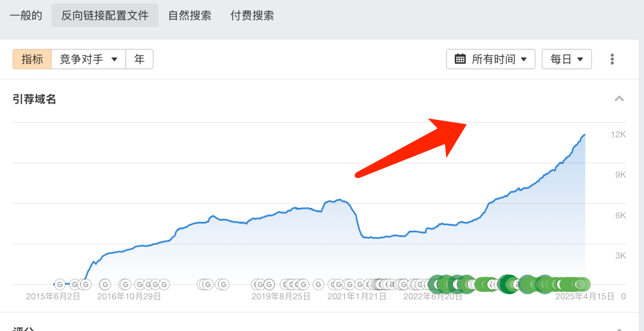This screenshot has height=331, width=644.
Task: Collapse the 引荐域名 panel using the chevron
Action: click(x=619, y=99)
